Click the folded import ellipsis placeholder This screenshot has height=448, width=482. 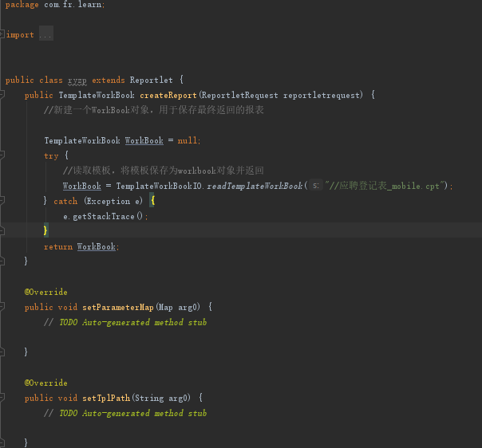coord(45,33)
